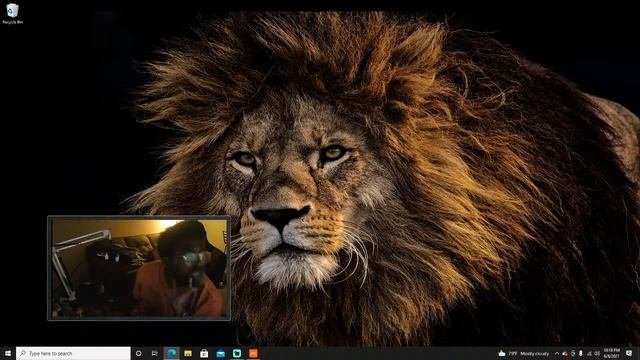Image resolution: width=640 pixels, height=360 pixels.
Task: Open the Action Center notifications
Action: point(629,353)
